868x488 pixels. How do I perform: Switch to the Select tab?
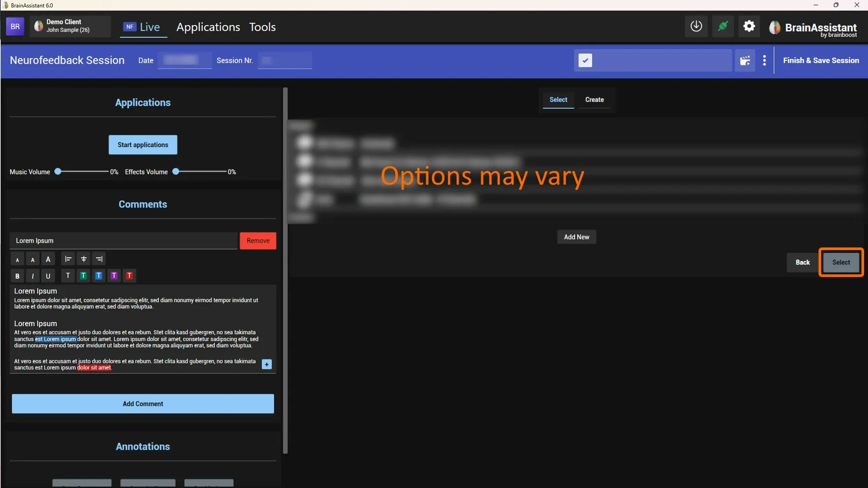click(x=558, y=99)
